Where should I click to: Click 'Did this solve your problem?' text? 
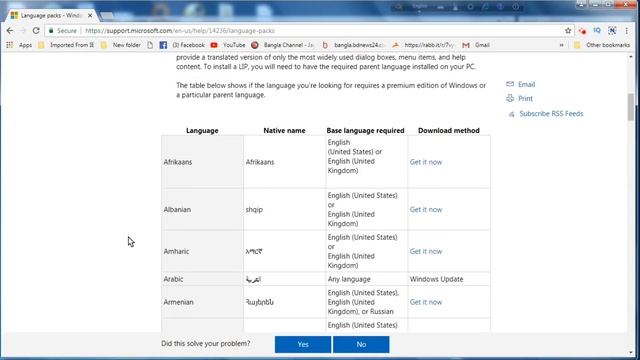pyautogui.click(x=206, y=344)
